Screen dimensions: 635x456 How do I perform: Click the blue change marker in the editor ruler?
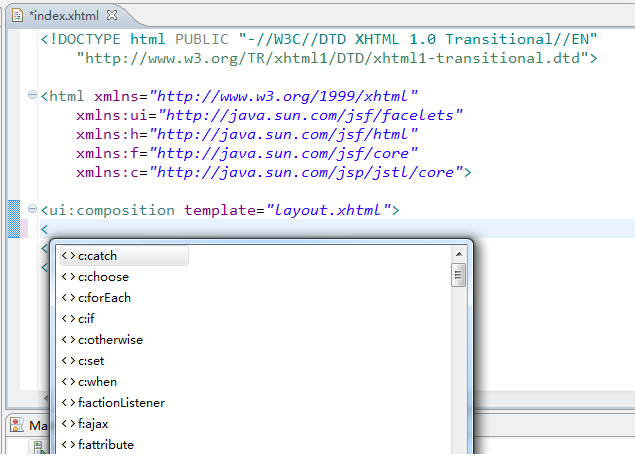14,219
